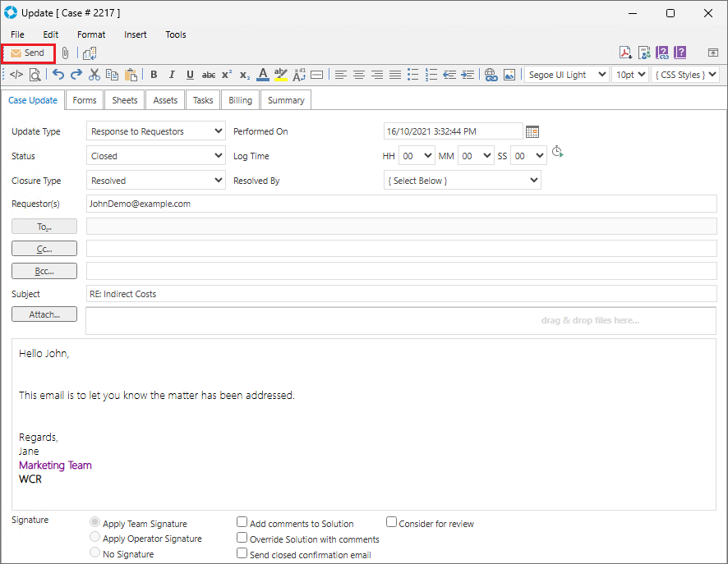Viewport: 728px width, 564px height.
Task: Switch to the Forms tab
Action: point(85,100)
